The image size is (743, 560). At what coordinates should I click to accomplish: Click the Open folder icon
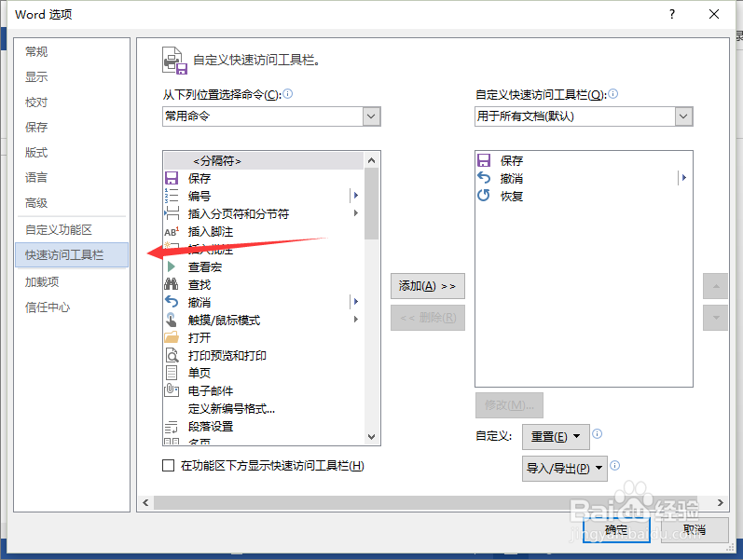pos(171,337)
